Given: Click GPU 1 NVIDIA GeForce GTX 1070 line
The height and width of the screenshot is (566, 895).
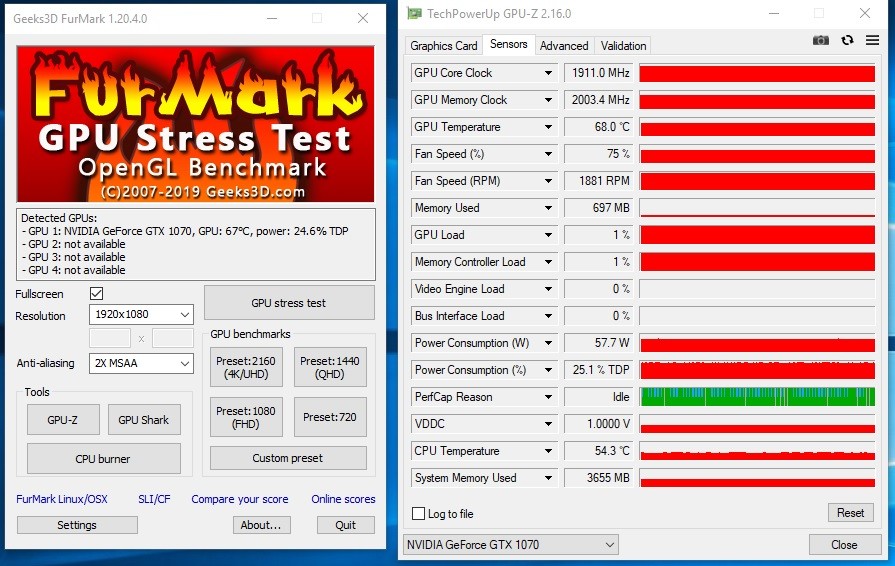Looking at the screenshot, I should pyautogui.click(x=185, y=231).
